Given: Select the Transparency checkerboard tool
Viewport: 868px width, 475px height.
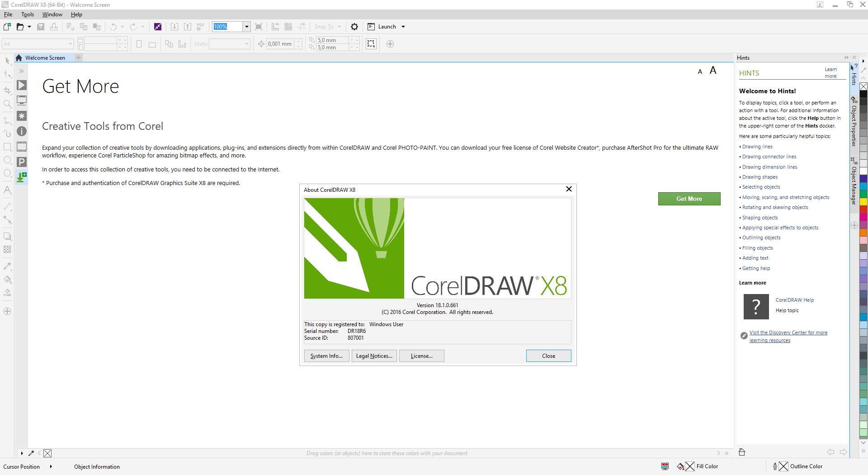Looking at the screenshot, I should (7, 249).
